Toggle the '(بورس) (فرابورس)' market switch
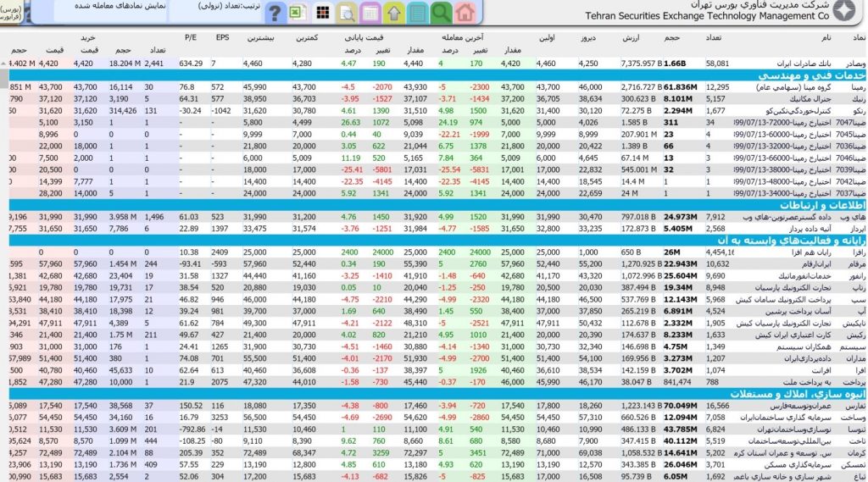 pyautogui.click(x=11, y=12)
